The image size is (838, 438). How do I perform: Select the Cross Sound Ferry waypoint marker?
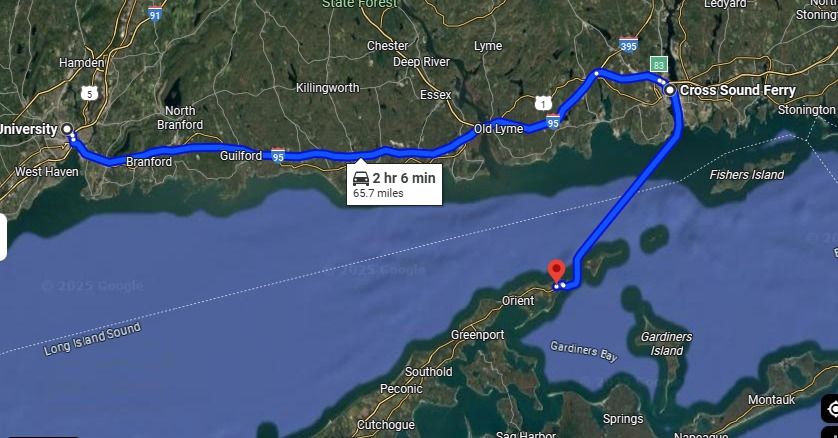point(670,90)
